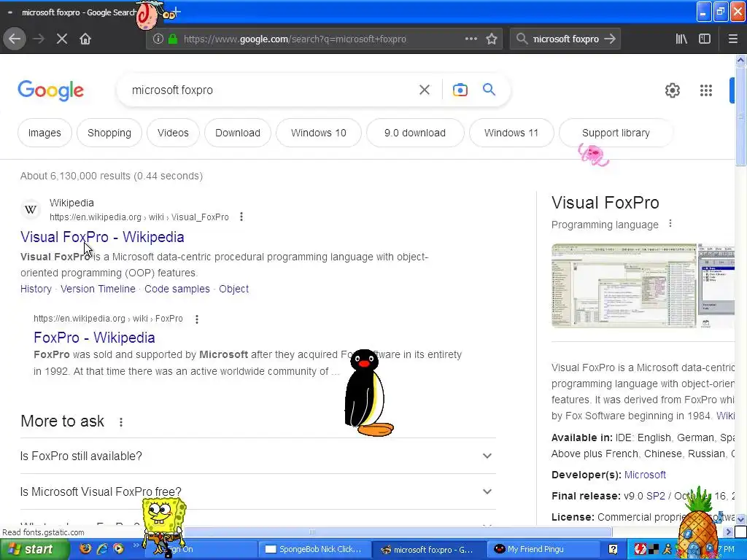
Task: Open the Code samples sitelink
Action: click(177, 289)
